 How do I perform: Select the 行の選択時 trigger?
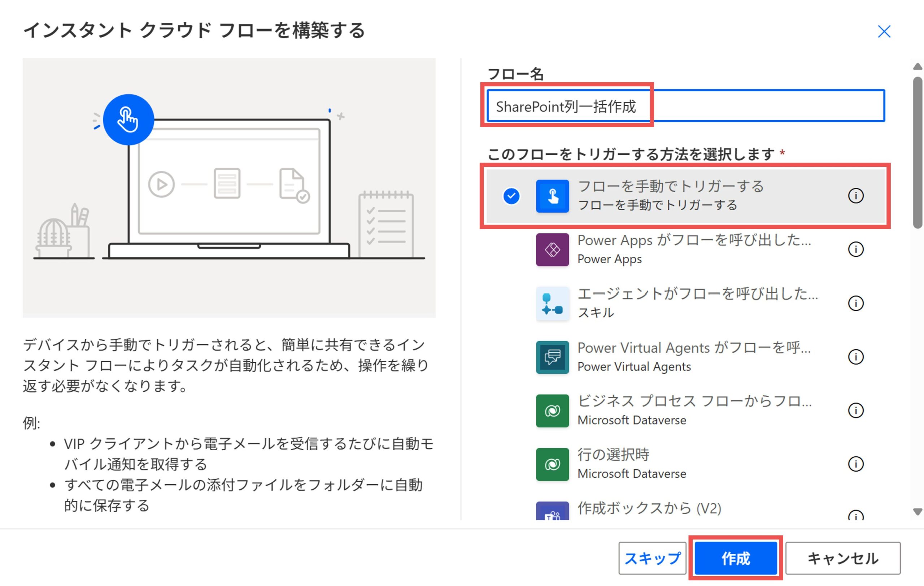[x=613, y=455]
